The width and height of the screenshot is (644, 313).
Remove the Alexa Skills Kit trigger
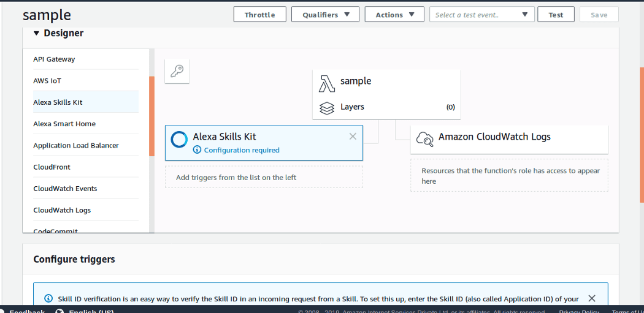pos(353,137)
